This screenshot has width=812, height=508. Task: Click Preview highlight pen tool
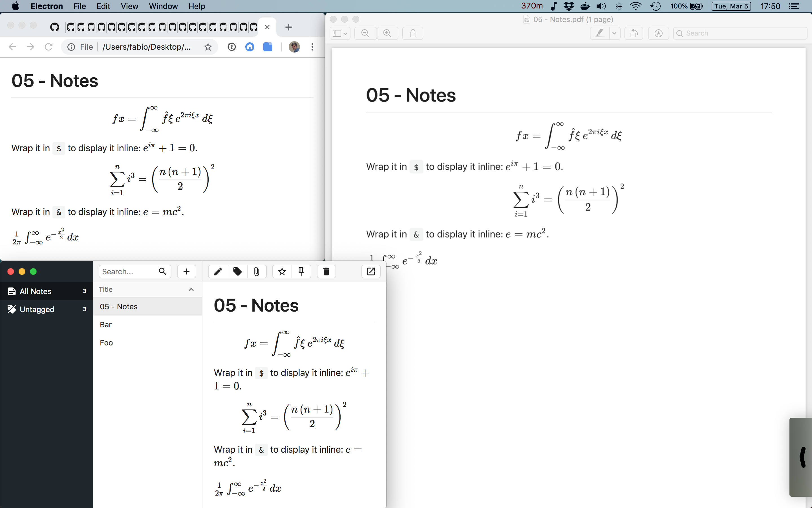click(600, 33)
